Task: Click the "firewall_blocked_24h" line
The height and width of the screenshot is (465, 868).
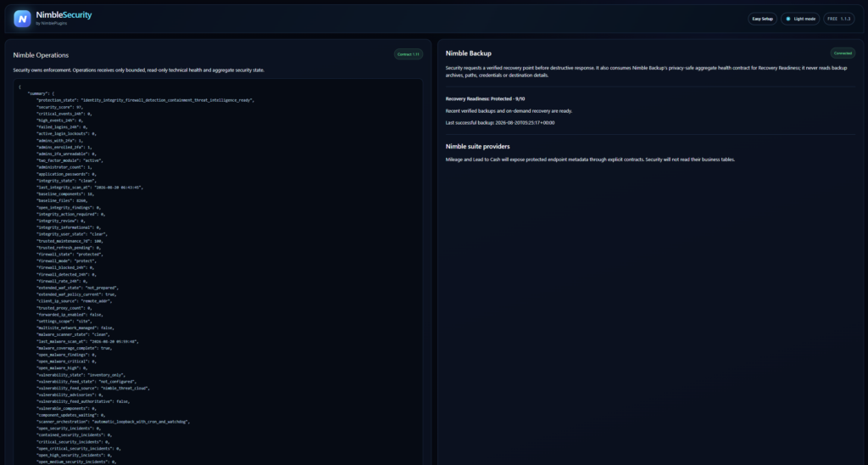Action: pos(66,267)
